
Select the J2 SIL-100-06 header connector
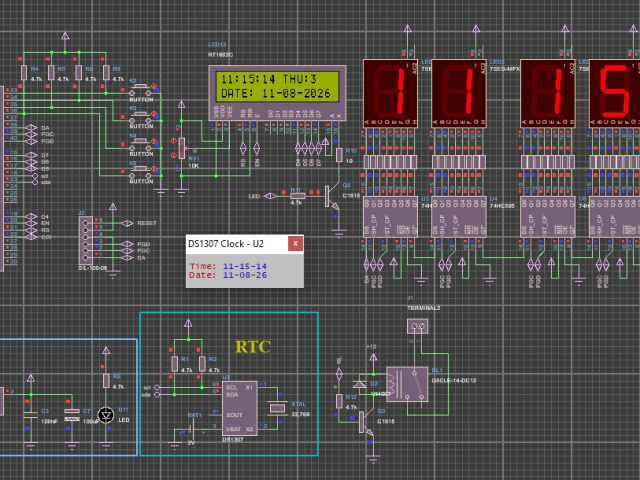click(86, 240)
